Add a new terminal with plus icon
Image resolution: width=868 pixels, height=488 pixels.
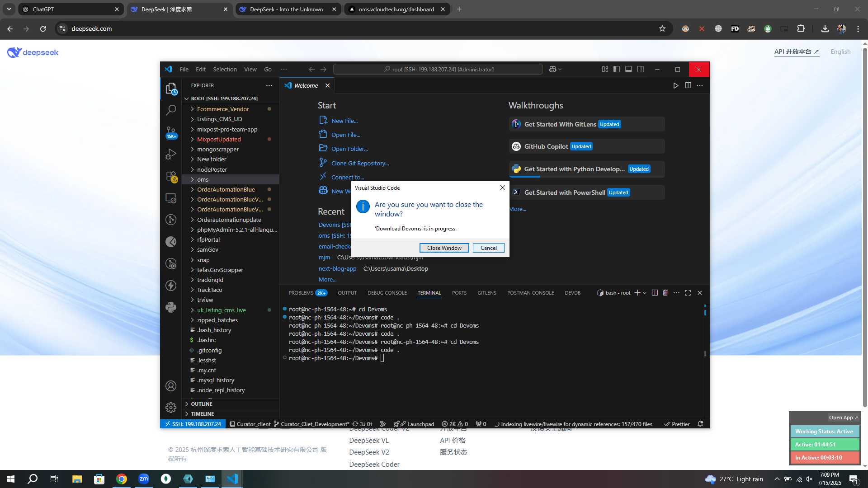637,293
